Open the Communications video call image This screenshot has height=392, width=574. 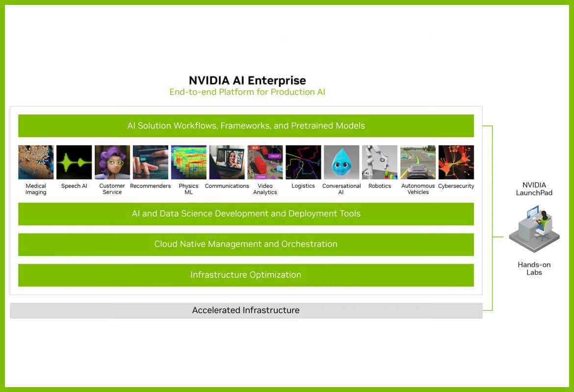pos(227,162)
